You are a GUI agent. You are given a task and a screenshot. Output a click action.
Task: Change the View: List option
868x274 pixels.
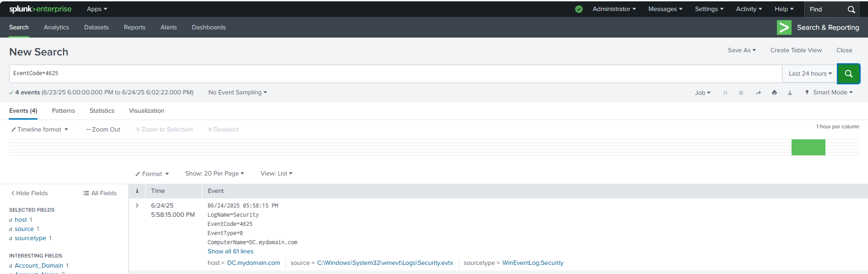(x=277, y=174)
